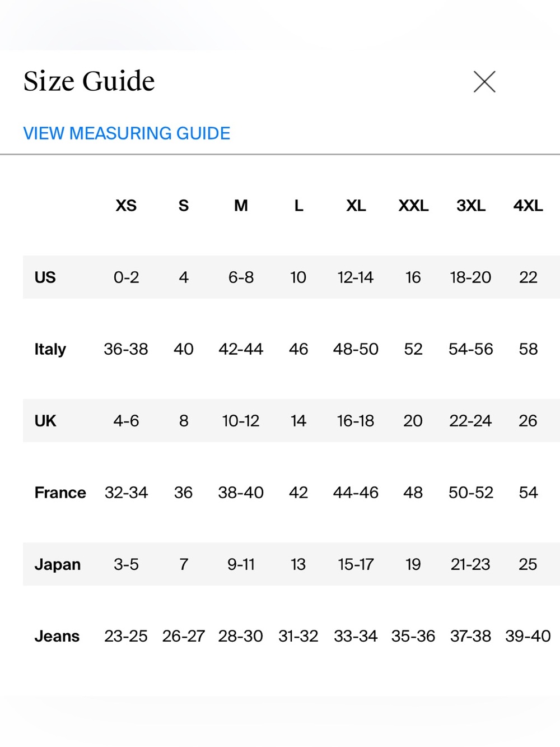Click the XXL size header
The image size is (560, 747).
coord(413,206)
